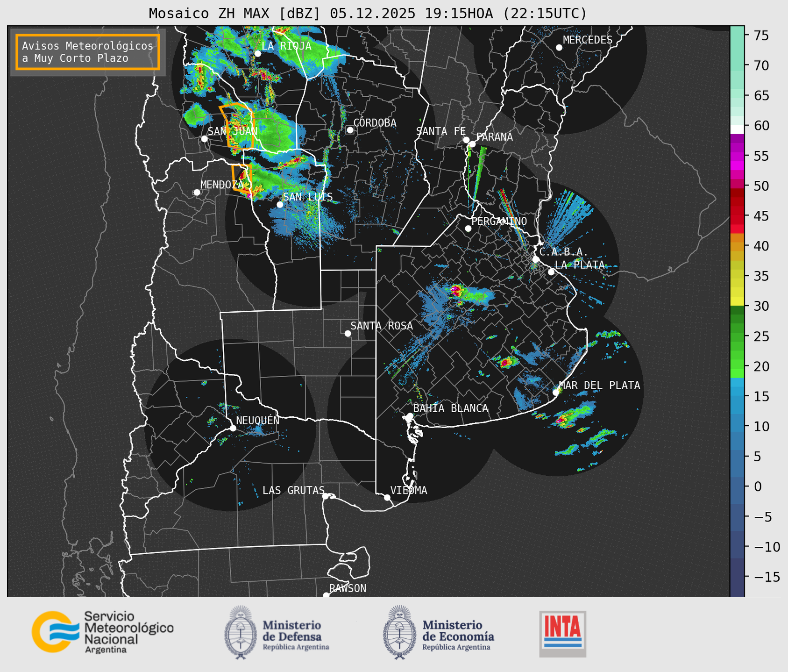Click the PERGAMINO city marker dot

[x=468, y=229]
